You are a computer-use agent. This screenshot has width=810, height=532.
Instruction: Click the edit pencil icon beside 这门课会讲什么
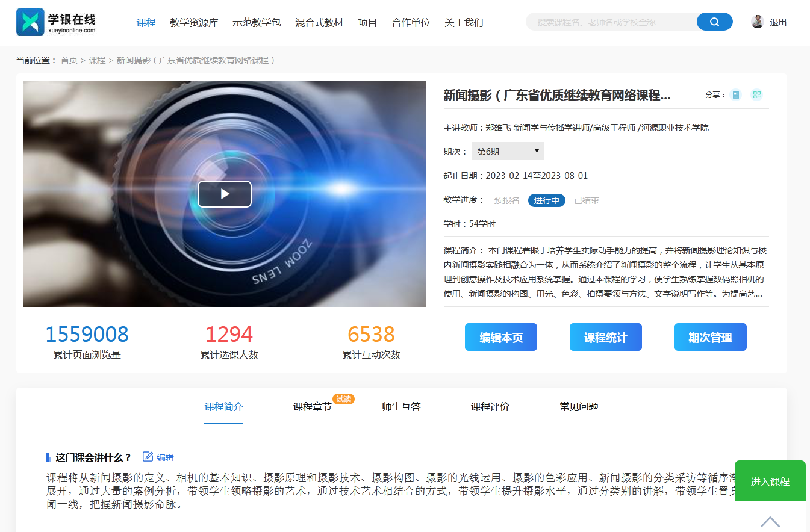[146, 457]
